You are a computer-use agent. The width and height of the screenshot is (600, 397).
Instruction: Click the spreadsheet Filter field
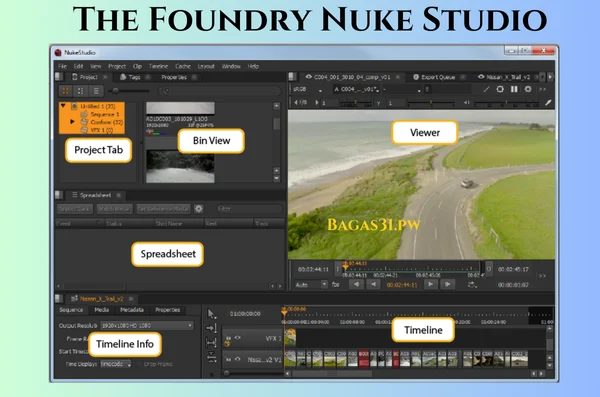(248, 209)
